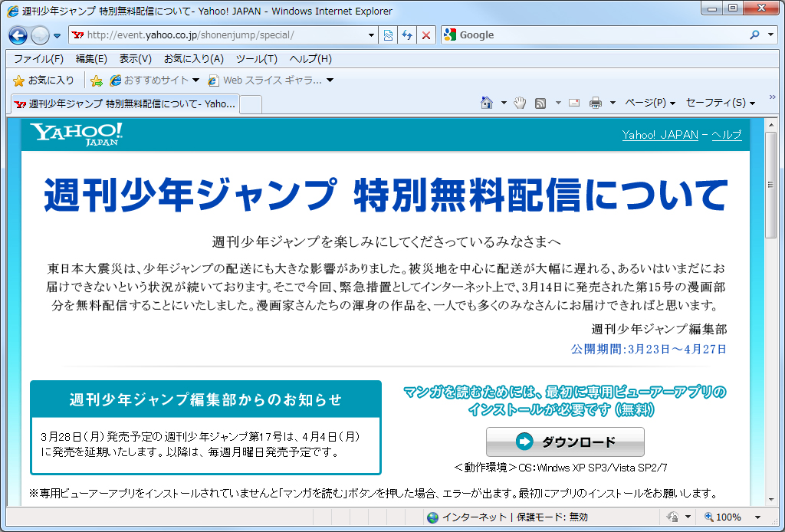Expand the address bar history dropdown
Viewport: 785px width, 532px height.
(x=370, y=35)
